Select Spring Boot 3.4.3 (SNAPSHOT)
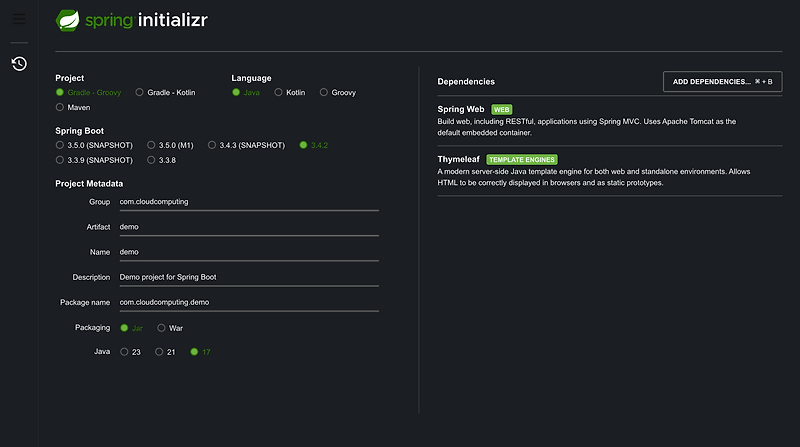Viewport: 800px width, 447px height. [x=212, y=145]
